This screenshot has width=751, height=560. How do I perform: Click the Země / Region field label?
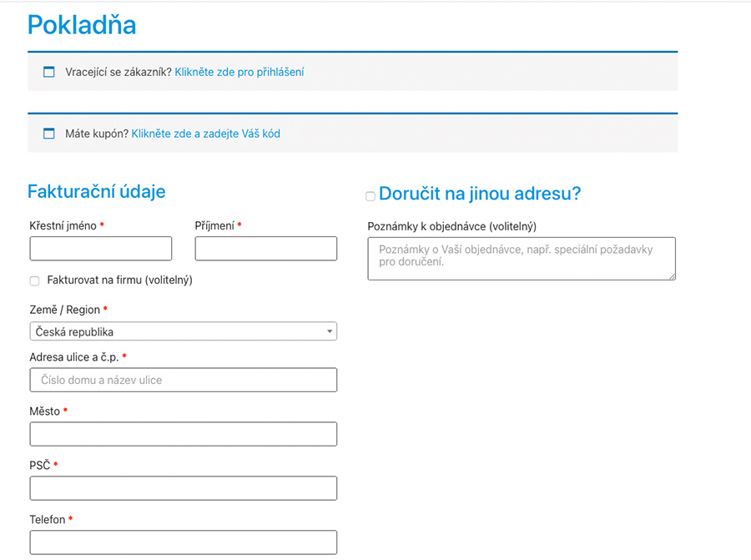[x=64, y=310]
